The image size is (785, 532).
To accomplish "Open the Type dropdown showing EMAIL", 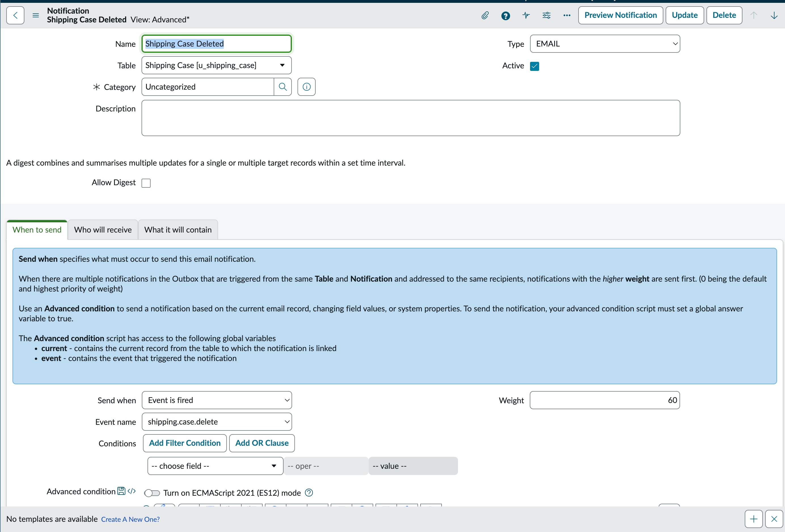I will (x=605, y=44).
